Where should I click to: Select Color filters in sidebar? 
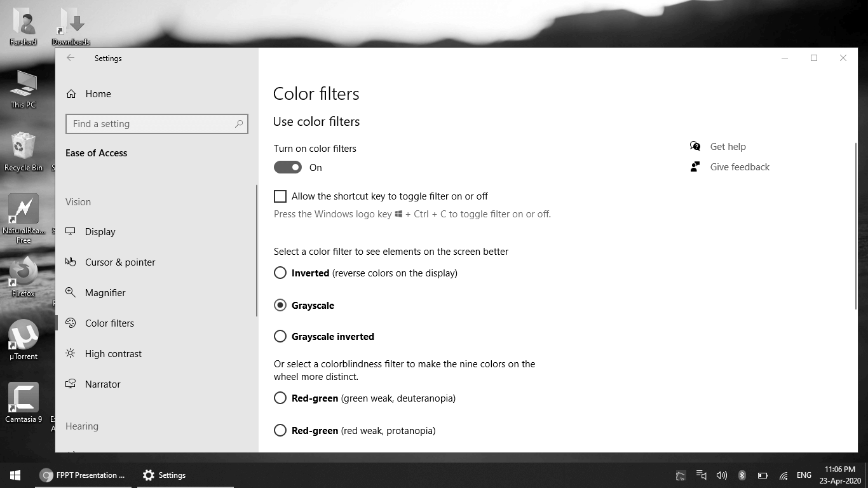pos(109,323)
